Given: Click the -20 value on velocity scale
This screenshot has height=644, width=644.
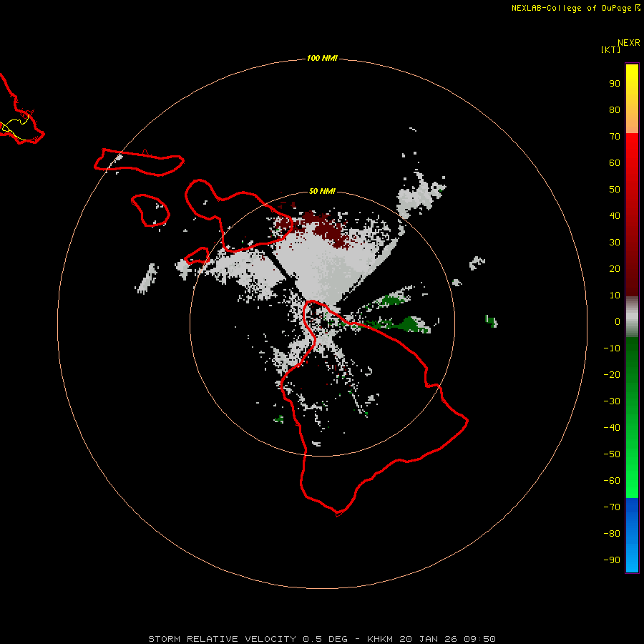Looking at the screenshot, I should coord(612,375).
